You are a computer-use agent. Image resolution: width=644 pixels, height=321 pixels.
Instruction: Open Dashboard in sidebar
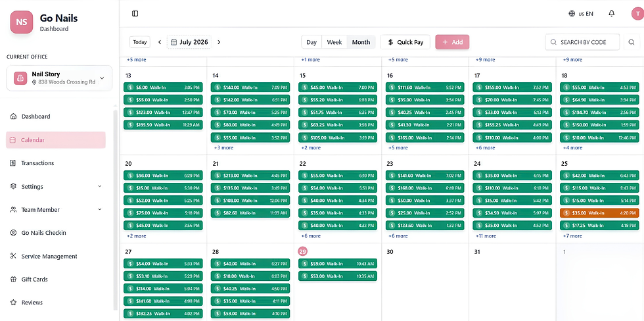[x=56, y=116]
